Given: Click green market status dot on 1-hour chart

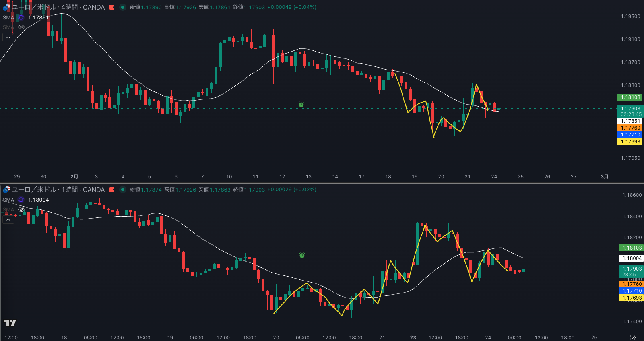Looking at the screenshot, I should click(122, 190).
